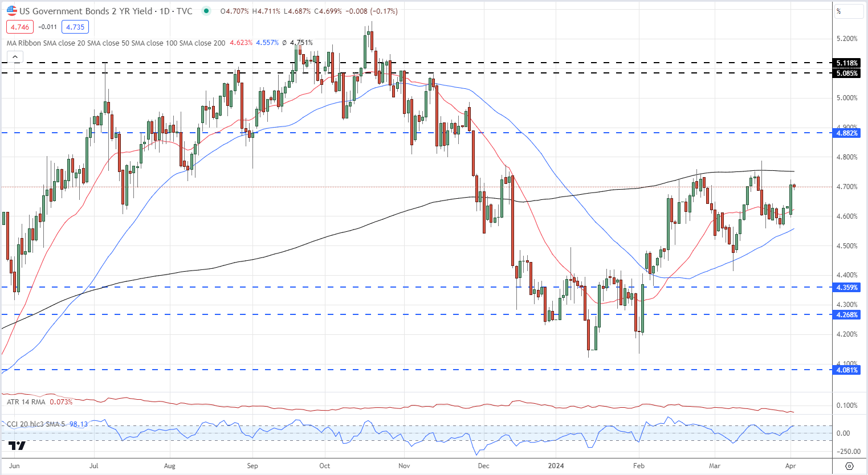868x475 pixels.
Task: Click the ATR value 0.073%
Action: click(x=61, y=402)
